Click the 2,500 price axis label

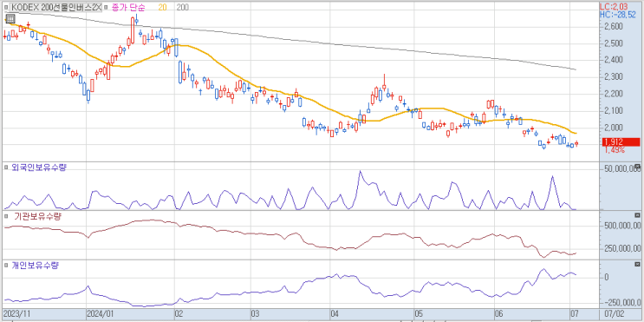click(x=614, y=43)
